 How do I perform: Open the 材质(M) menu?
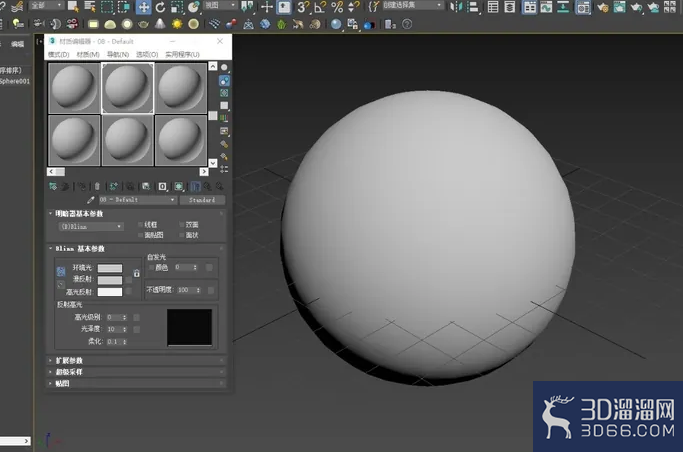tap(88, 54)
